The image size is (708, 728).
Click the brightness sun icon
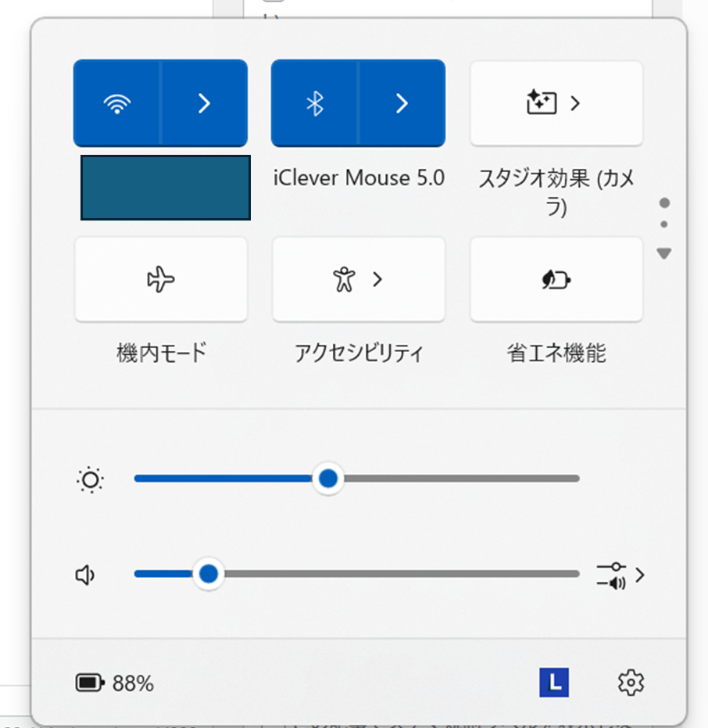91,479
